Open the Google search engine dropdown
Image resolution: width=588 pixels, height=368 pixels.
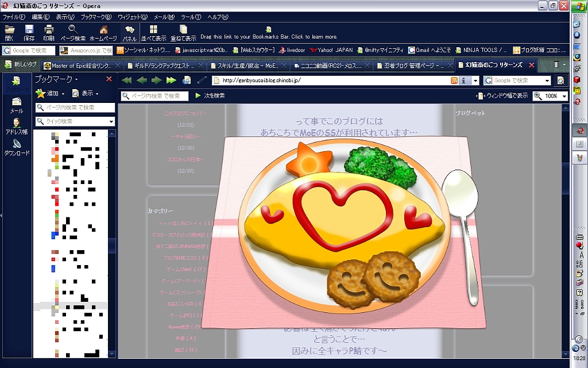click(x=547, y=80)
